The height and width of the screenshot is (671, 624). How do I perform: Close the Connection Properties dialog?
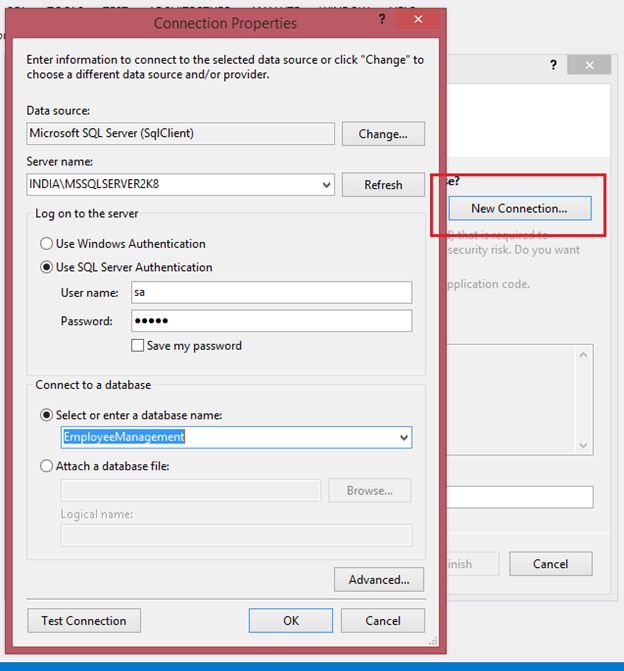click(x=419, y=20)
